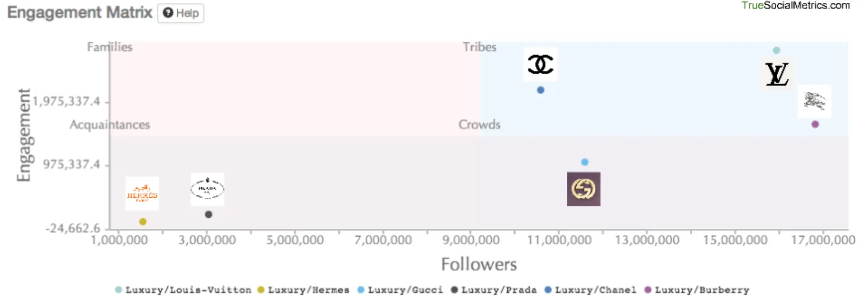Click the yellow Hermes data point

tap(143, 221)
